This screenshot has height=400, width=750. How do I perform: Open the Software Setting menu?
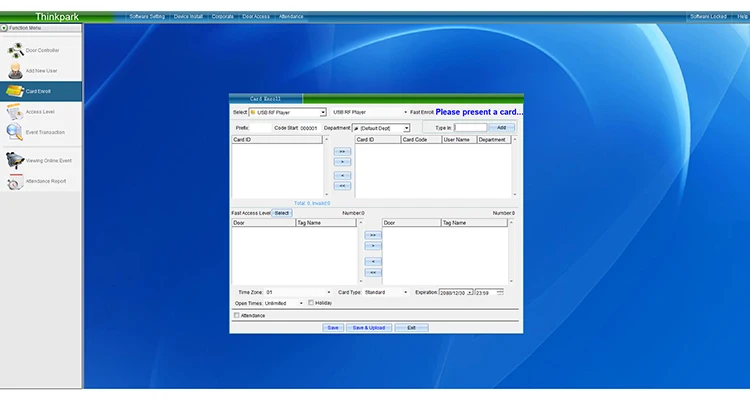pos(147,17)
